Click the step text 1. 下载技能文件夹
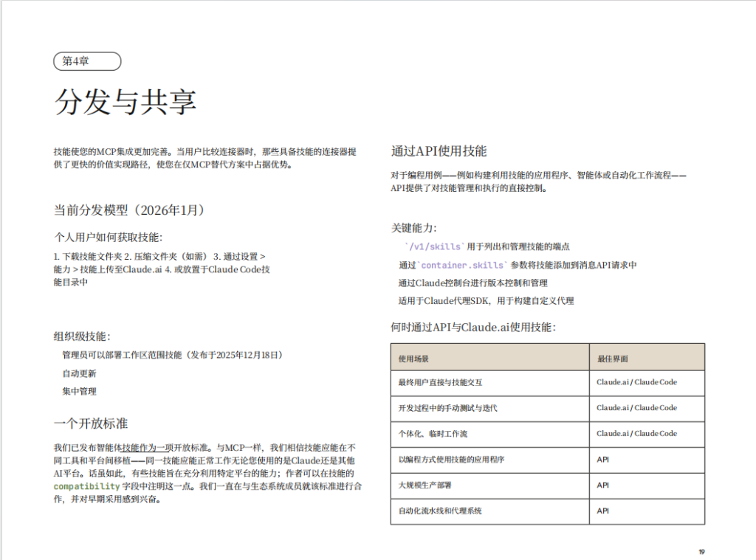The image size is (756, 560). (89, 256)
